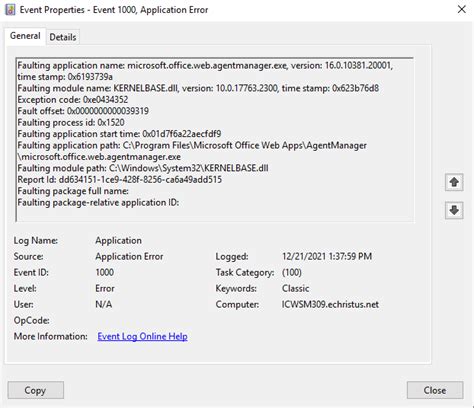Click the down arrow next event button

(x=454, y=210)
